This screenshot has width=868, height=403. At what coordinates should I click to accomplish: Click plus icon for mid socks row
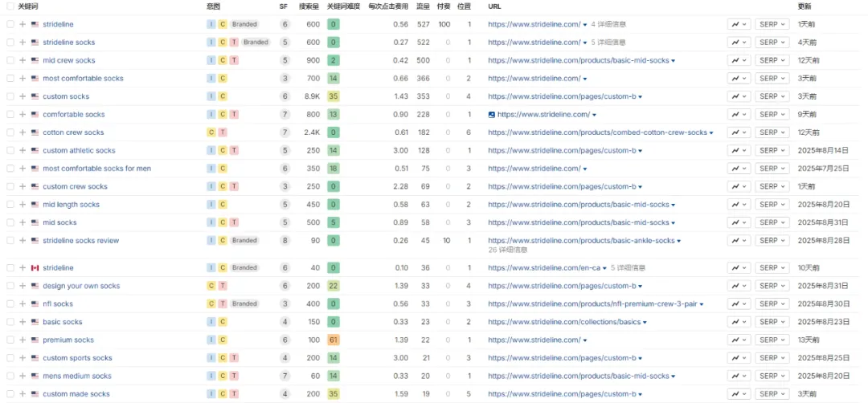point(23,222)
